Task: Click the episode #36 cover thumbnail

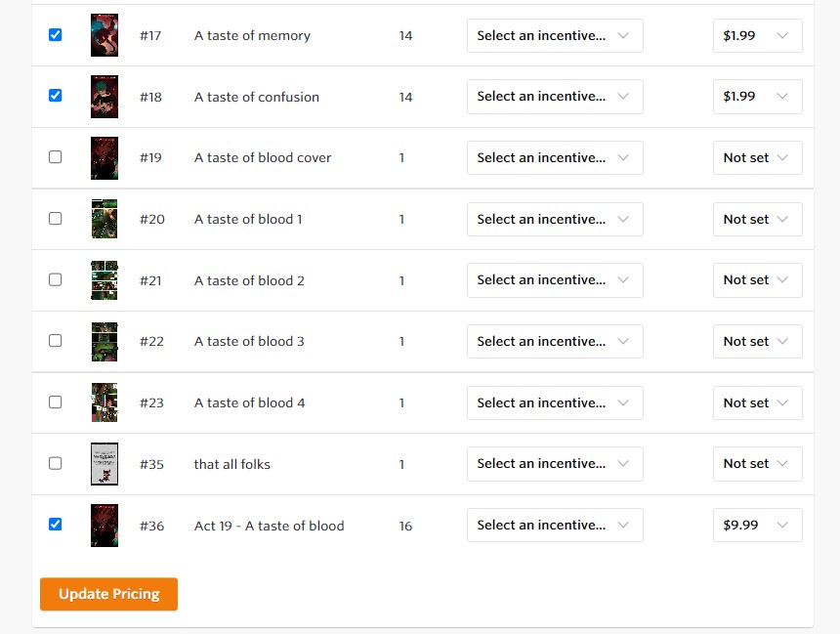Action: tap(105, 526)
